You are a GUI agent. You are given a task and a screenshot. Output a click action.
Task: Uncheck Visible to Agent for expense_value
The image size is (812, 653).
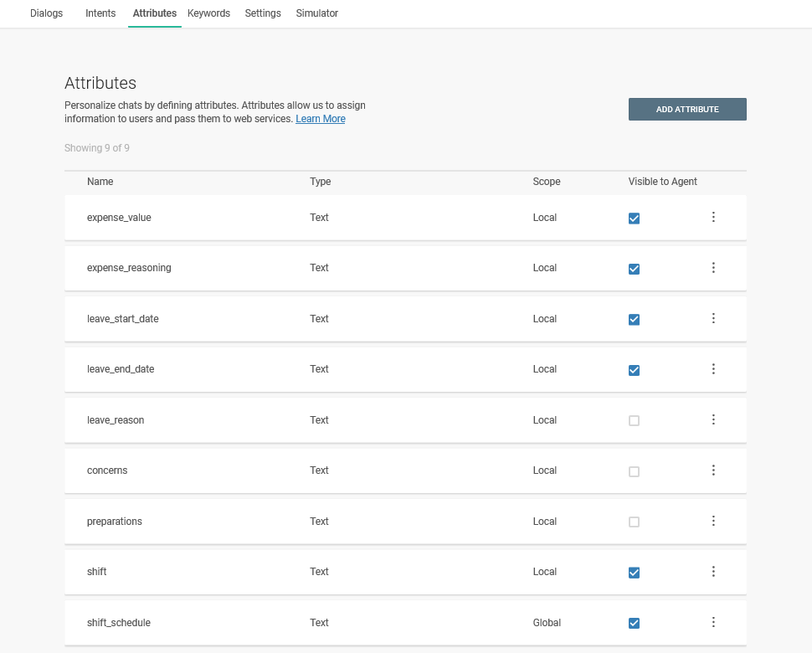pyautogui.click(x=634, y=219)
